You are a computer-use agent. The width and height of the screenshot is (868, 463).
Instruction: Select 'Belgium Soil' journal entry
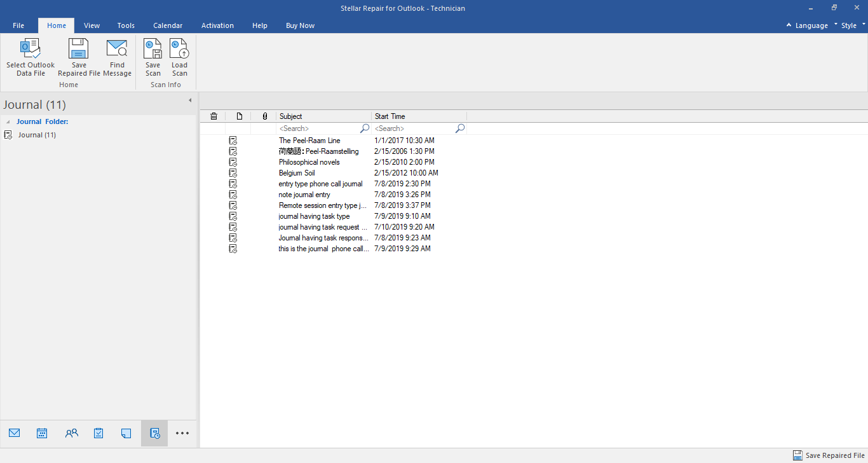point(297,173)
